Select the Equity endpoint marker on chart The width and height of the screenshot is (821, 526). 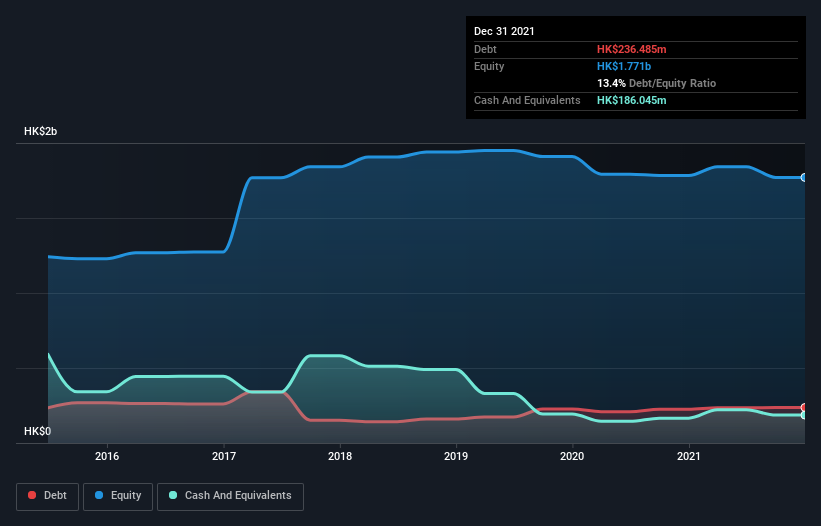click(x=804, y=178)
